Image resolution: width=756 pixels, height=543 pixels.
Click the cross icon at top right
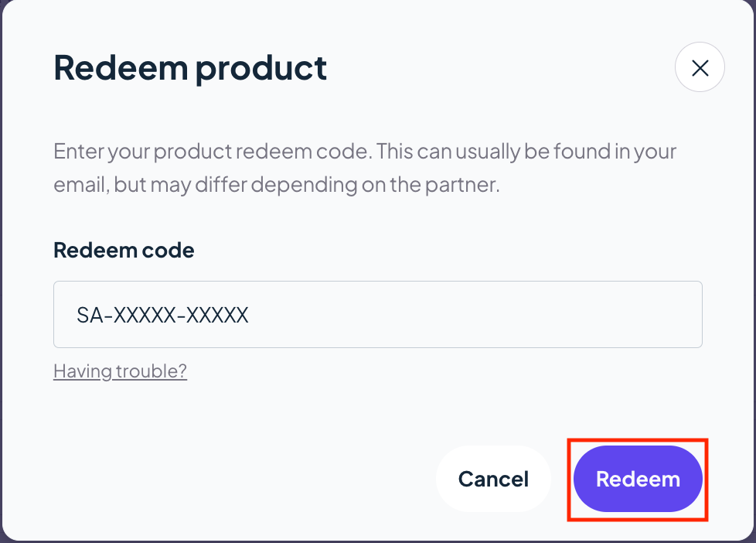tap(700, 67)
